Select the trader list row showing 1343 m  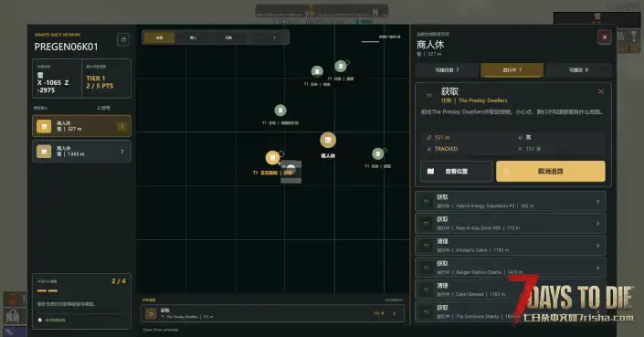click(81, 151)
